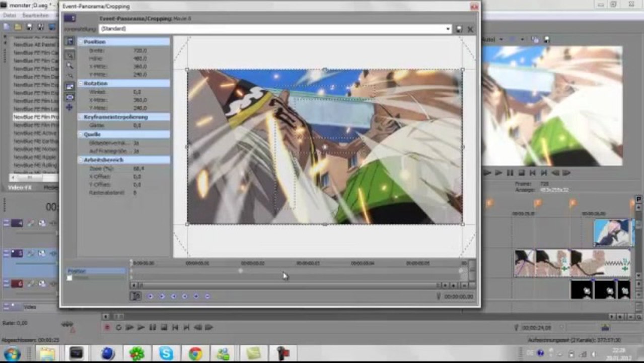Collapse the Arbeitsbereich property group

tap(80, 160)
